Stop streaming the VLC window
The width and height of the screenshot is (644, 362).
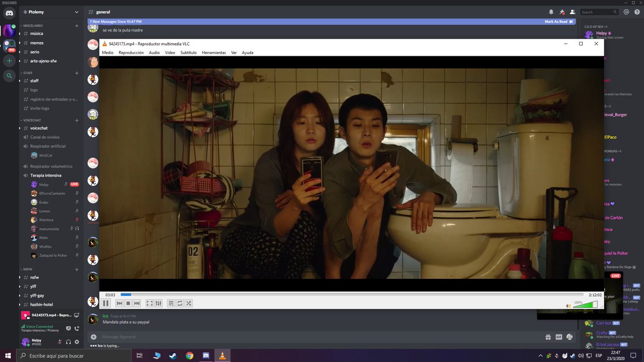pyautogui.click(x=76, y=315)
